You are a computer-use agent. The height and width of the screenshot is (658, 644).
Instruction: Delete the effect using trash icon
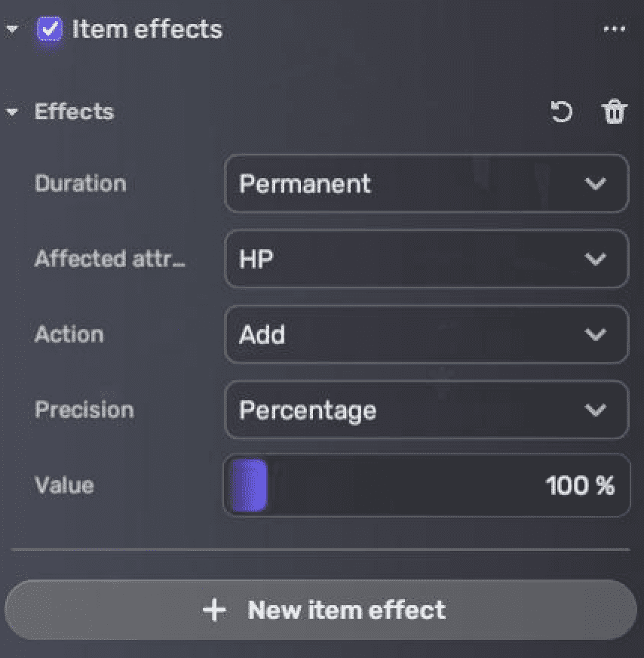[615, 112]
